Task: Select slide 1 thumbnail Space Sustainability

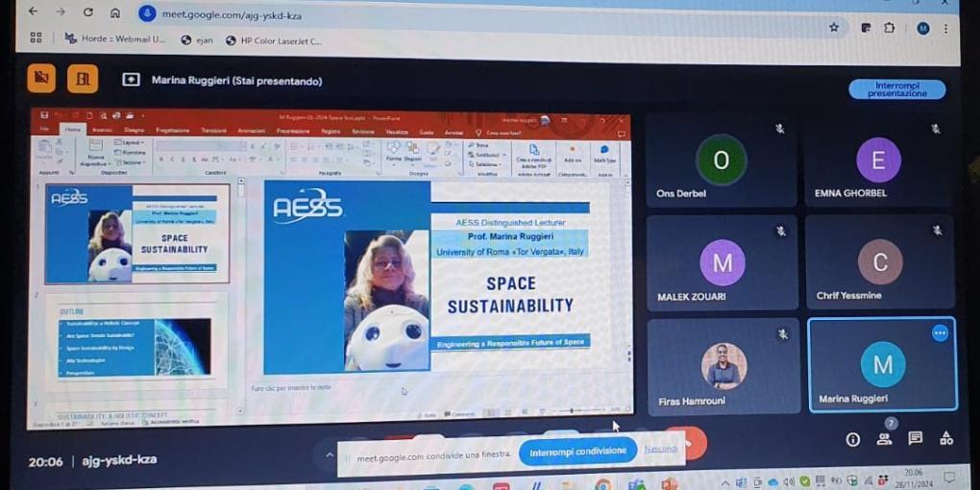Action: pyautogui.click(x=137, y=233)
